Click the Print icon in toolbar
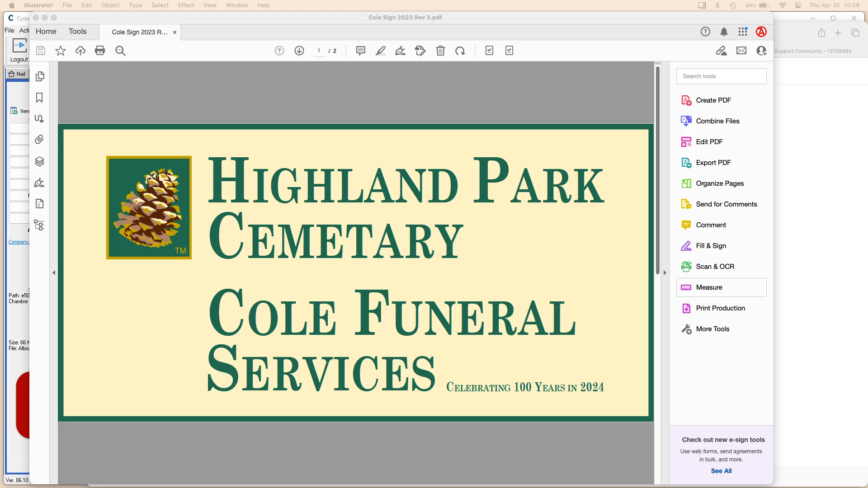868x488 pixels. (100, 51)
